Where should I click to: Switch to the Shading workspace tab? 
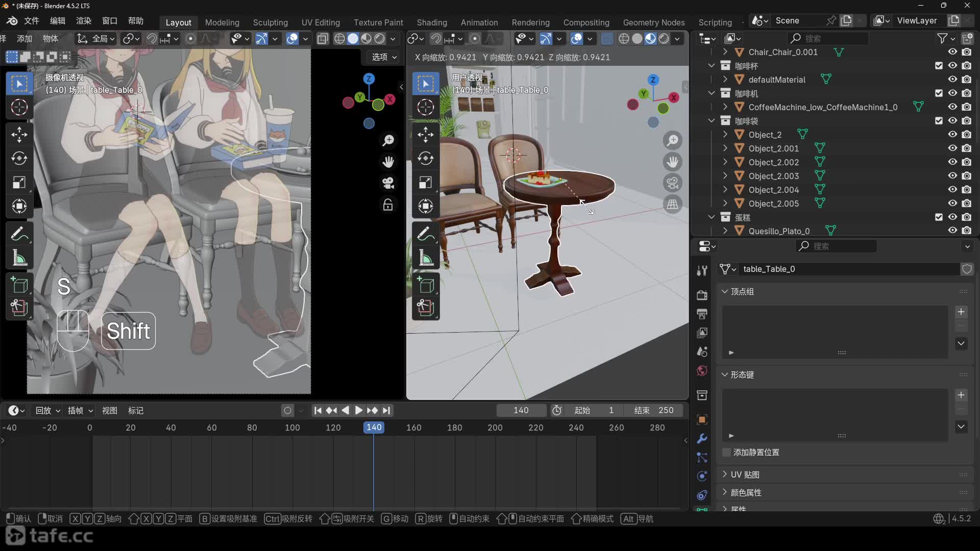(x=431, y=22)
